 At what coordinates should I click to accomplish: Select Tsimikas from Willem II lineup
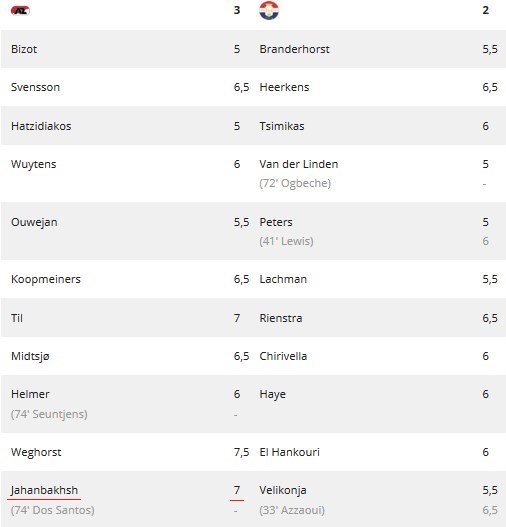click(282, 126)
